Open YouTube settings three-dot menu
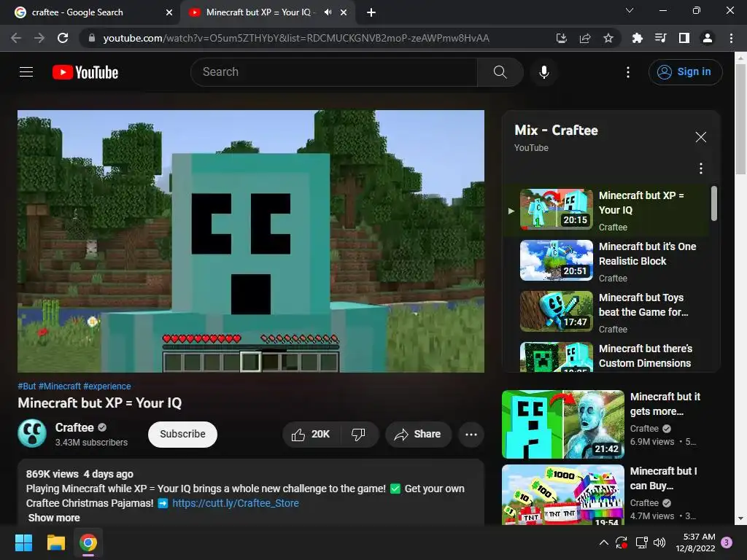Image resolution: width=747 pixels, height=560 pixels. (628, 72)
